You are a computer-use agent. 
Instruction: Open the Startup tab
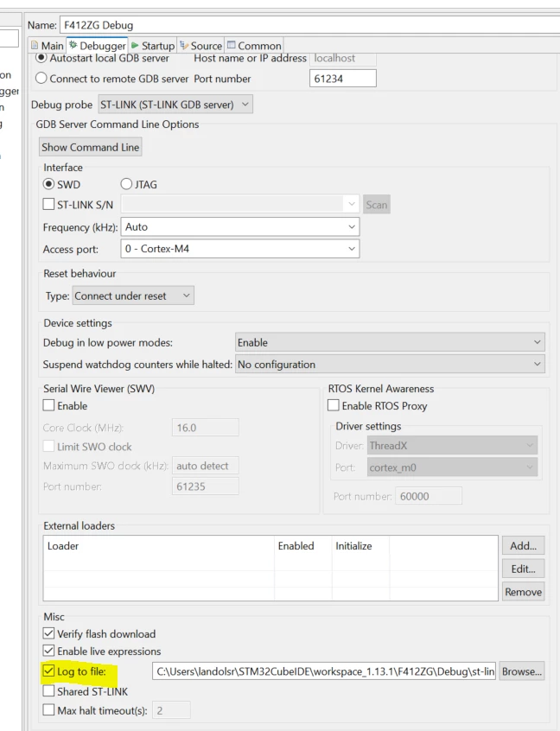[x=153, y=46]
